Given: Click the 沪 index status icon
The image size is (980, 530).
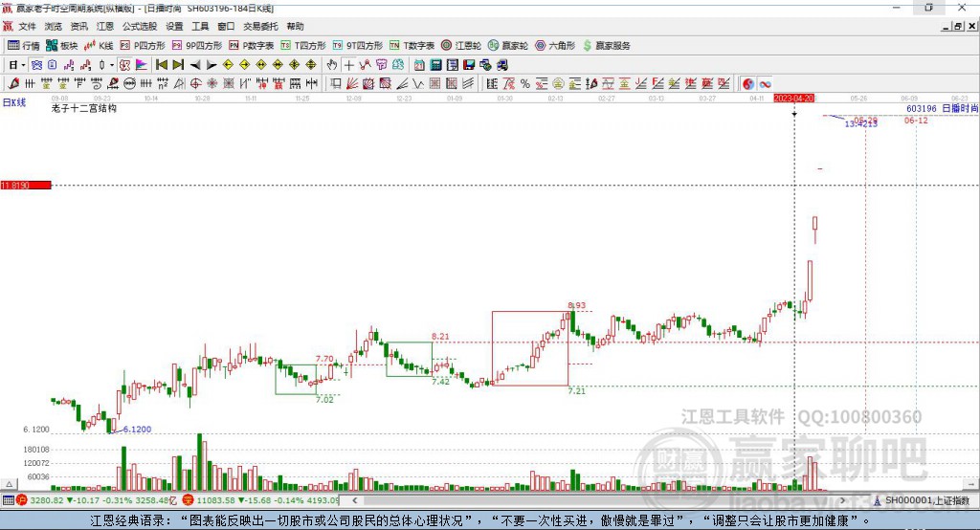Looking at the screenshot, I should coord(22,500).
